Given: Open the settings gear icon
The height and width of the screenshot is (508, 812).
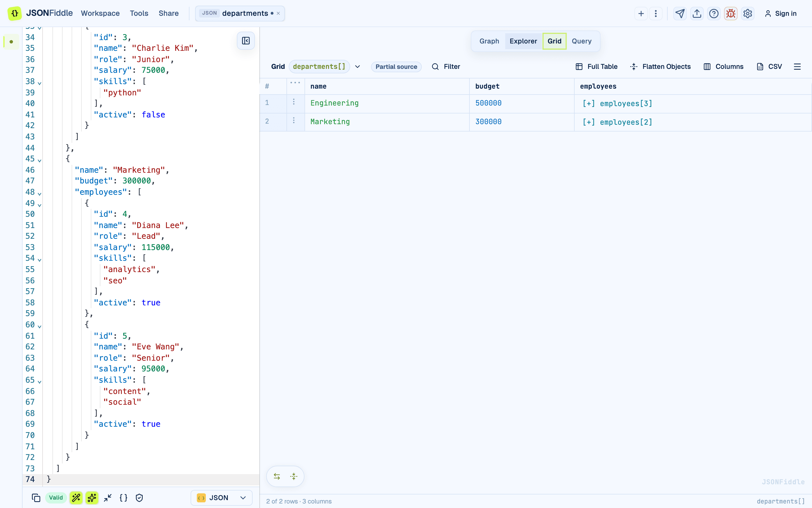Looking at the screenshot, I should click(x=748, y=14).
